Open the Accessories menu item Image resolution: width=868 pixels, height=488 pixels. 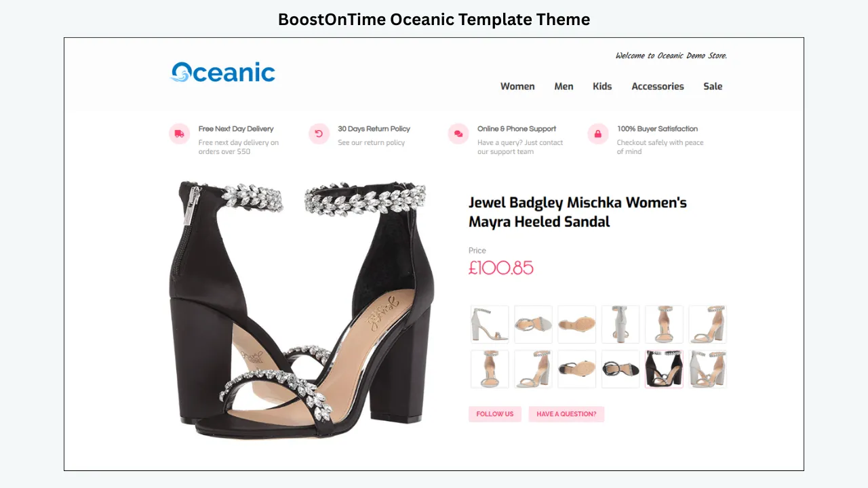[658, 86]
